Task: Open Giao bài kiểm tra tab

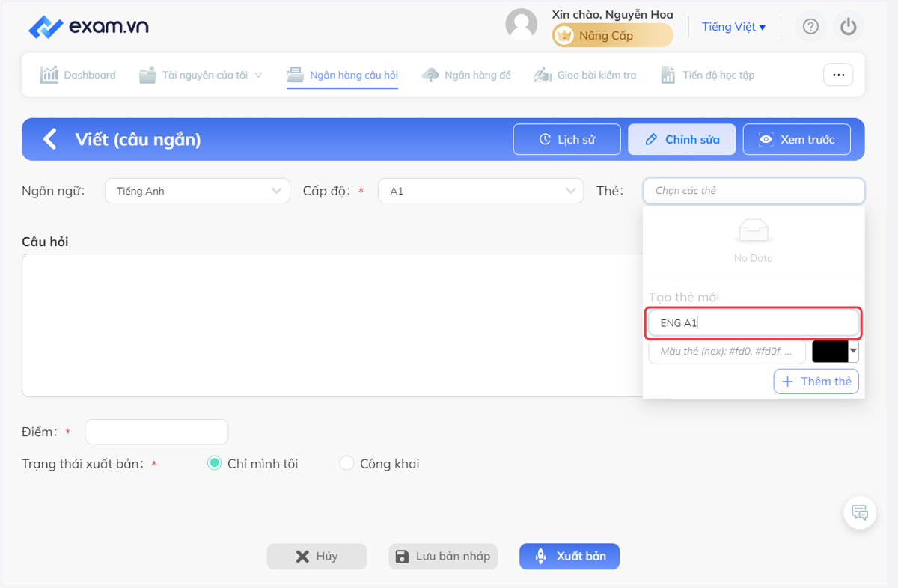Action: 585,75
